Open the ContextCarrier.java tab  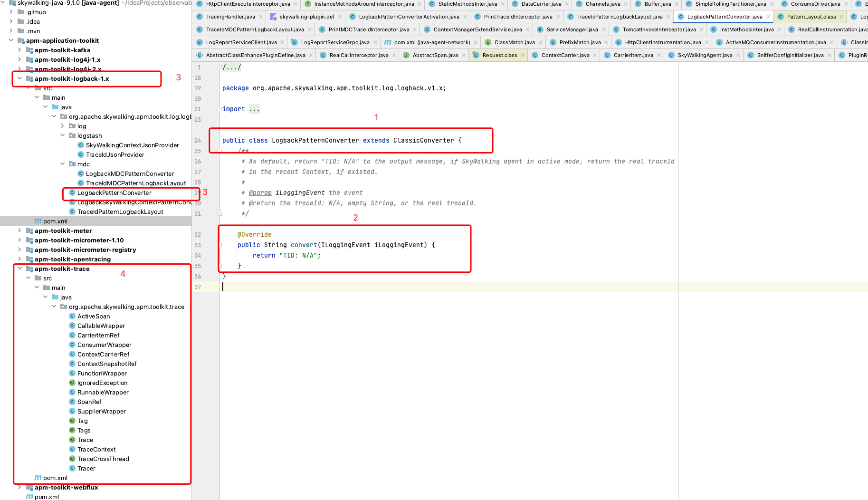click(x=565, y=55)
